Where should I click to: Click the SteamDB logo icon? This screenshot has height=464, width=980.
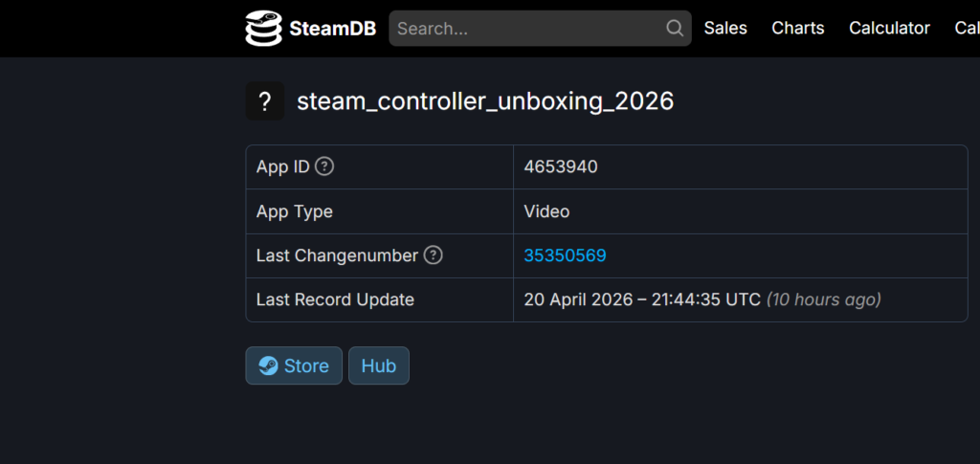263,28
